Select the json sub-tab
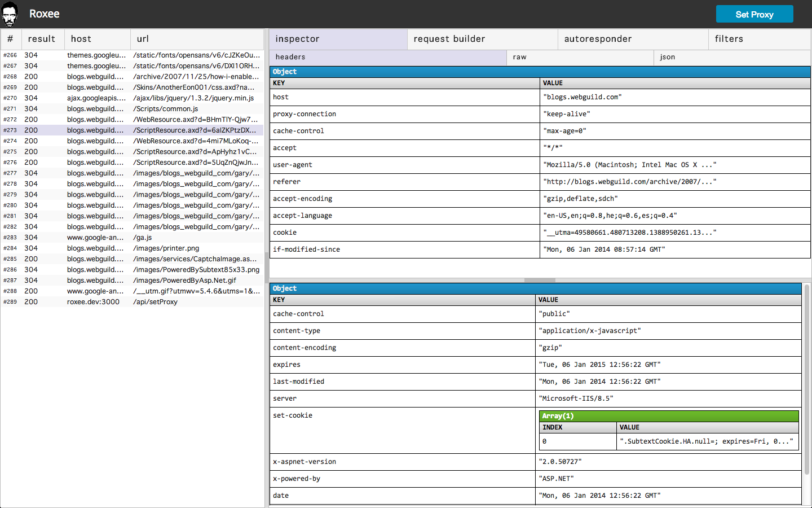Screen dimensions: 812x508 click(732, 57)
